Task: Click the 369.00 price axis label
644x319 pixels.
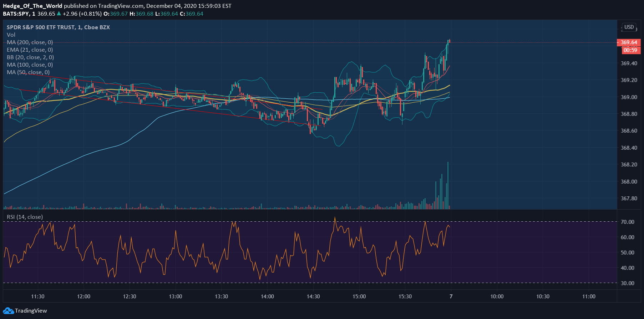Action: 629,97
